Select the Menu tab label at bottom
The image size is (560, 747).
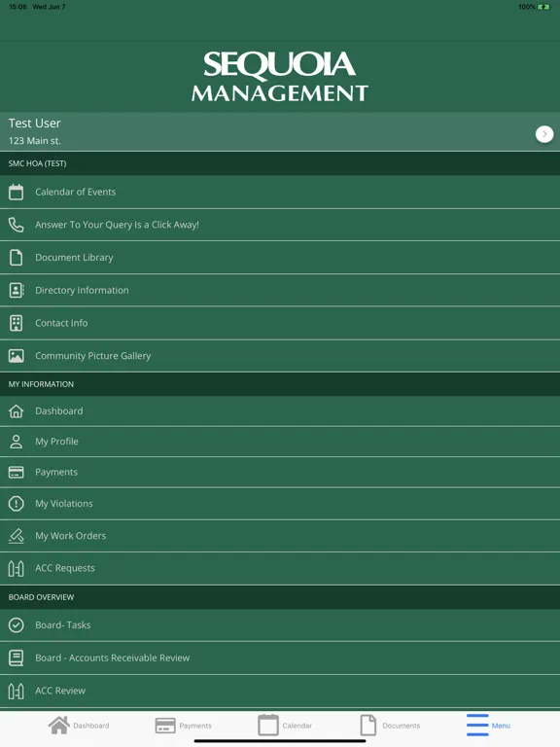[501, 726]
